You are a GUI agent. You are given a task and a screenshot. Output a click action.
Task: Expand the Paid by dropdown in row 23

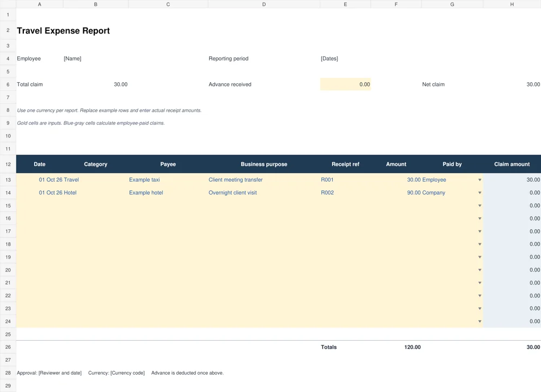479,309
